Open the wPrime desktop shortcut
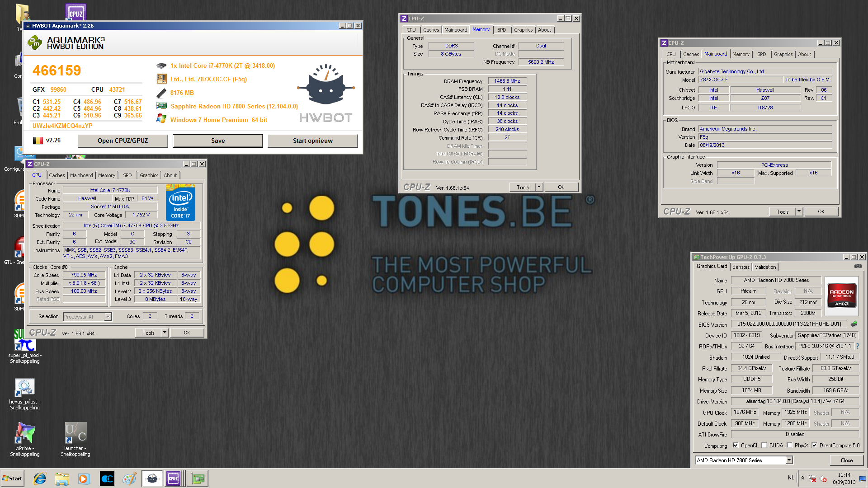This screenshot has height=488, width=868. tap(25, 439)
